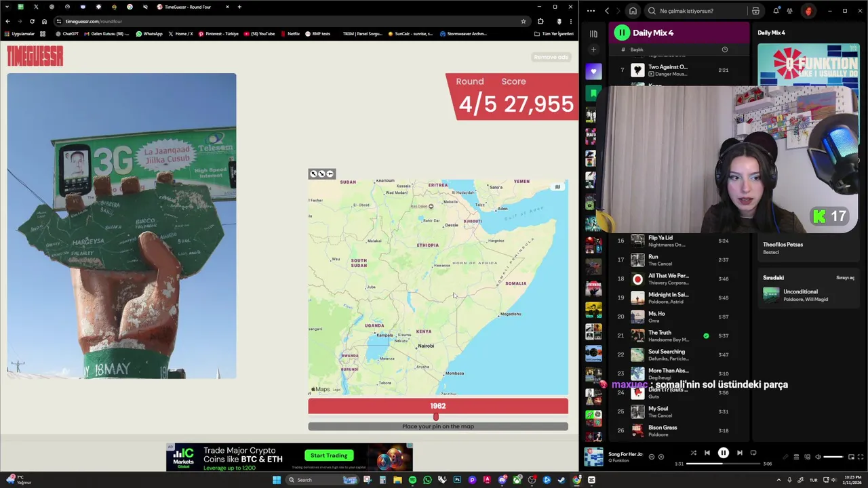Open the artist Theofilos Petsas
Image resolution: width=868 pixels, height=488 pixels.
pos(783,245)
